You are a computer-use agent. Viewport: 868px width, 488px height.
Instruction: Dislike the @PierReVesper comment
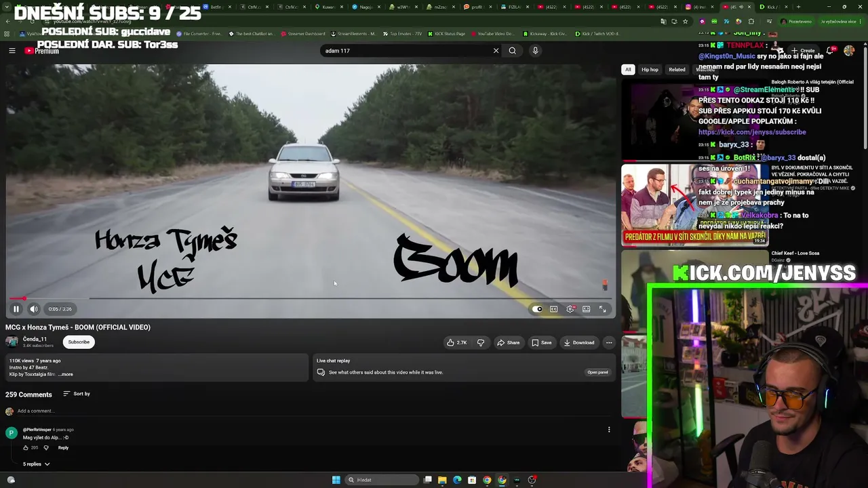coord(46,448)
